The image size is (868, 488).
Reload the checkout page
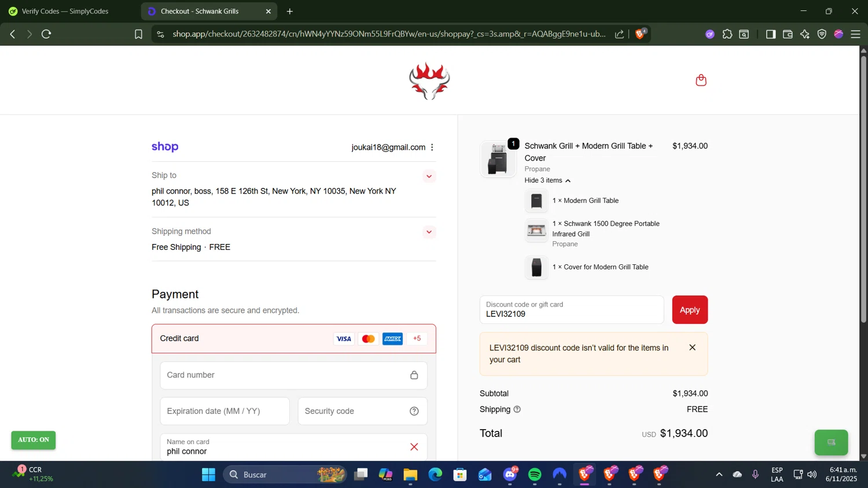coord(47,34)
